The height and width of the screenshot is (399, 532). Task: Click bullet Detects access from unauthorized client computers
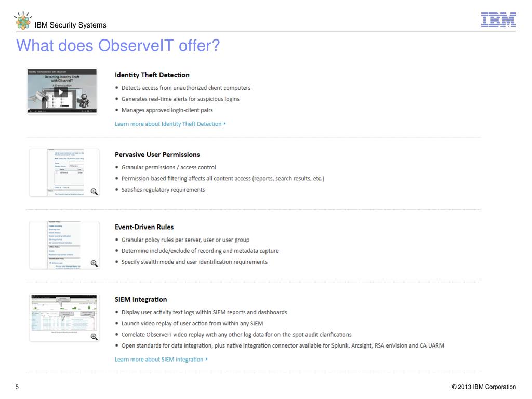coord(186,88)
